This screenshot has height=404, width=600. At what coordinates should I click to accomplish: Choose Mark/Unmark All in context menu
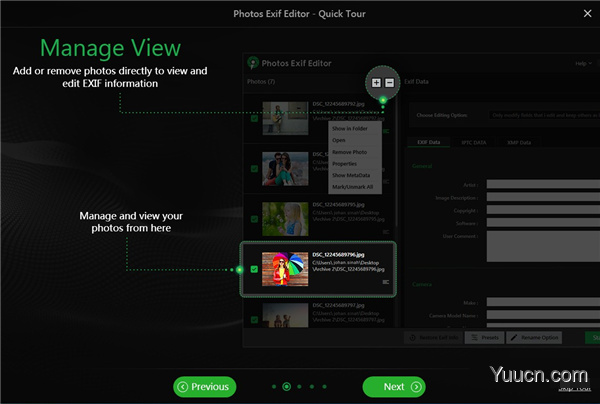(x=352, y=187)
